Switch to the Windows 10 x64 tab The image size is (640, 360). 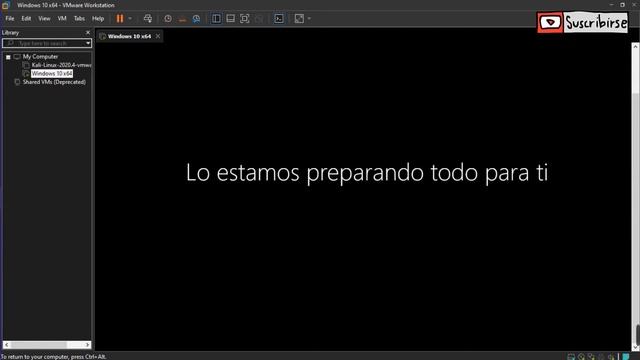[129, 36]
